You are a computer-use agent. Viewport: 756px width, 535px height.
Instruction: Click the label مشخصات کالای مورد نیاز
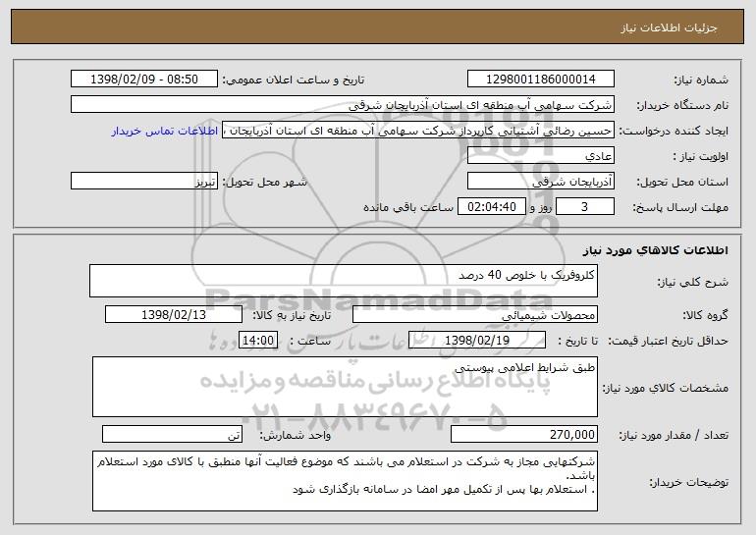click(x=666, y=388)
